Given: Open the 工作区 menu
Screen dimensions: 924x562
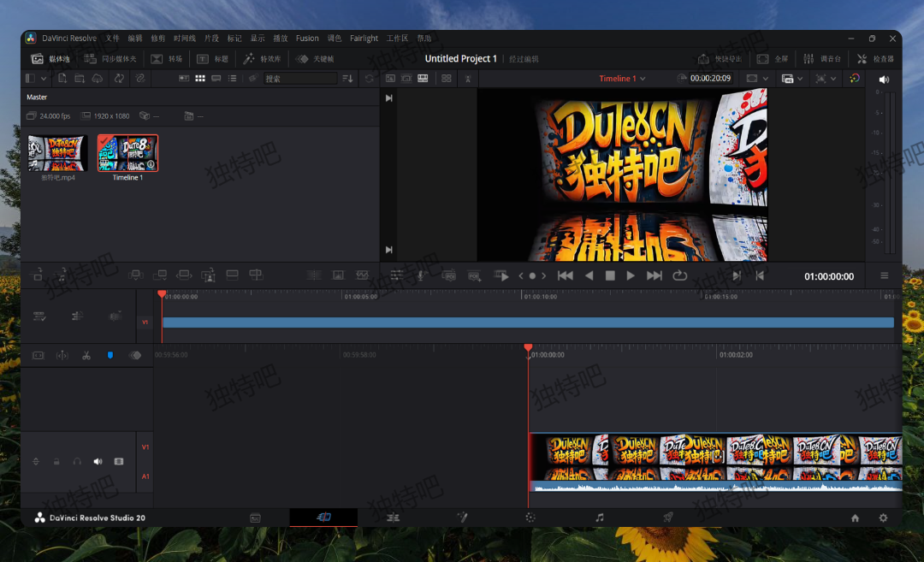Looking at the screenshot, I should [397, 38].
